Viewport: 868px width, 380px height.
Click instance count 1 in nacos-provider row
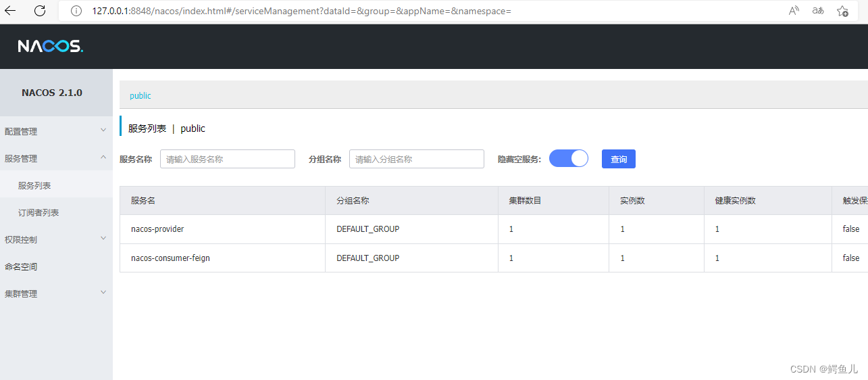point(622,229)
